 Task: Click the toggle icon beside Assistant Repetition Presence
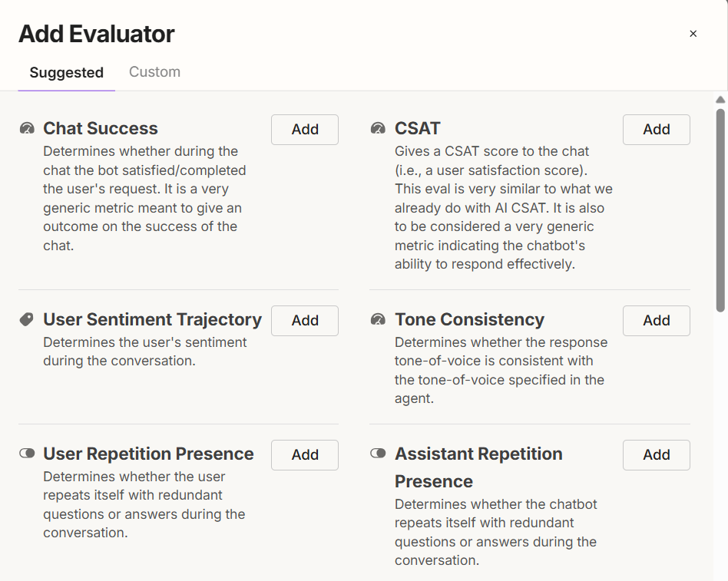(x=378, y=454)
